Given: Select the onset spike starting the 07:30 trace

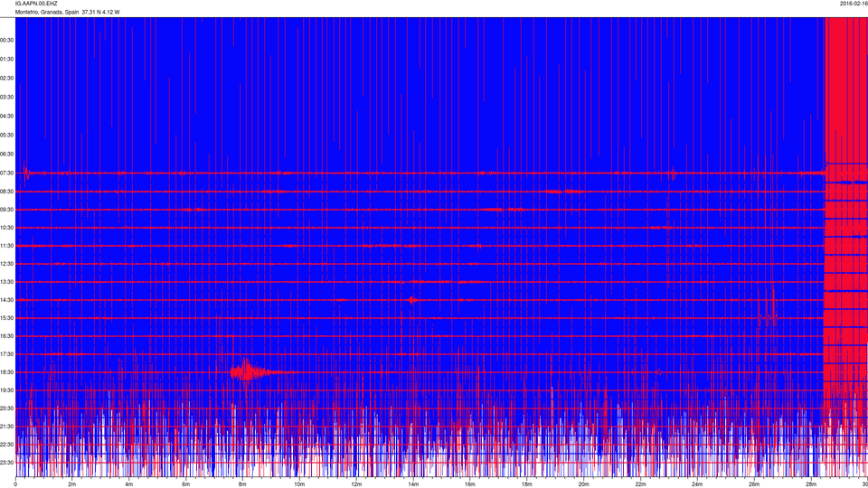Looking at the screenshot, I should click(26, 172).
